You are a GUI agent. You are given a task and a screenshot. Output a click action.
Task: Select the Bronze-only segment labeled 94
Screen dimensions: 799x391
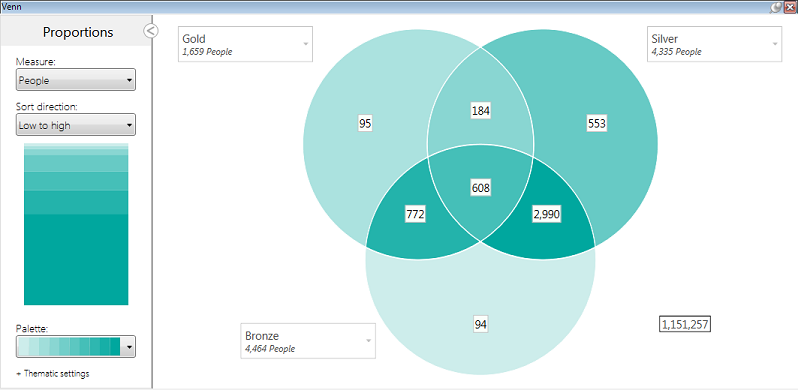(481, 325)
